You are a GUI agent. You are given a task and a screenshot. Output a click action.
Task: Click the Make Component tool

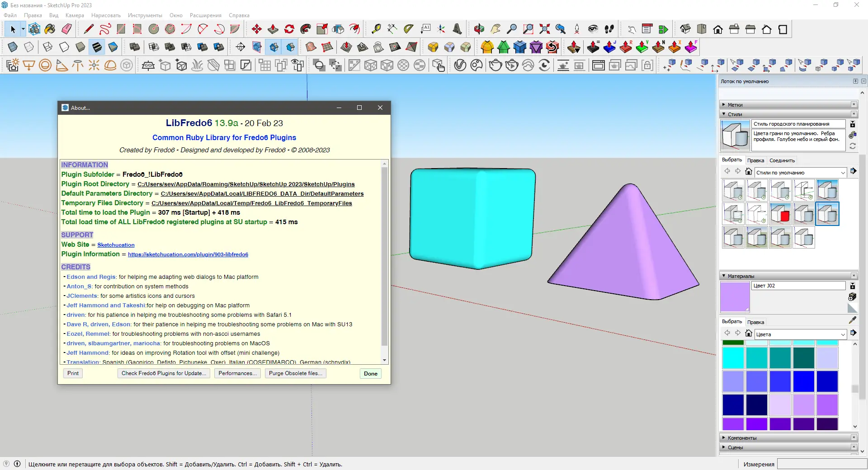[x=34, y=29]
